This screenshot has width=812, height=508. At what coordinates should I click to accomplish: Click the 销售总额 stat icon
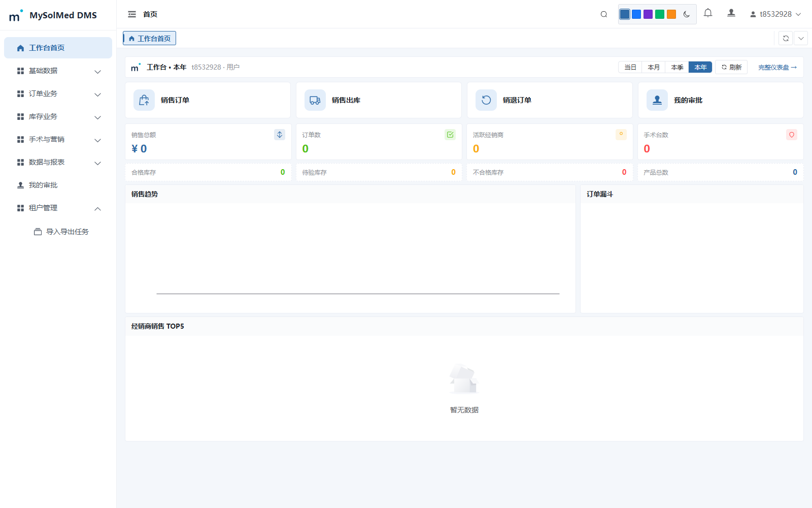click(x=280, y=135)
